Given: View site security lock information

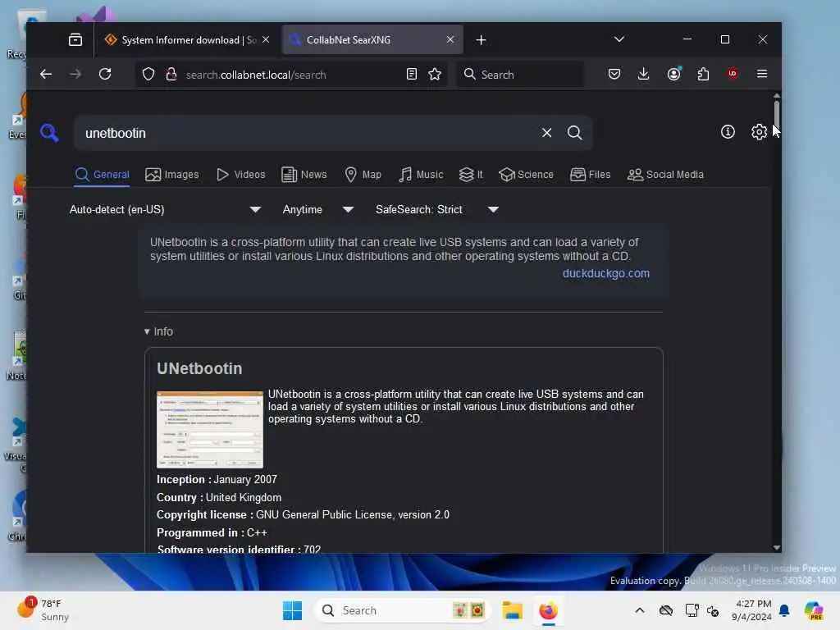Looking at the screenshot, I should point(171,74).
